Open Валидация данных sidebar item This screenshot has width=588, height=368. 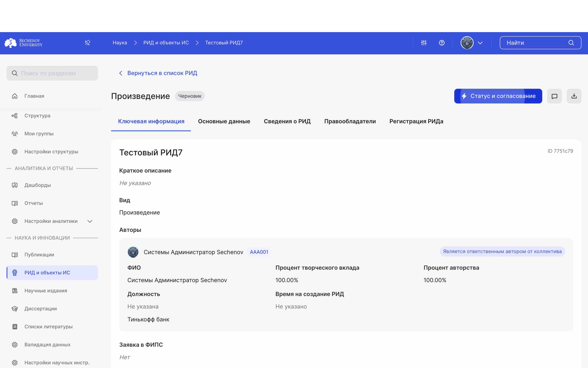[x=52, y=345]
